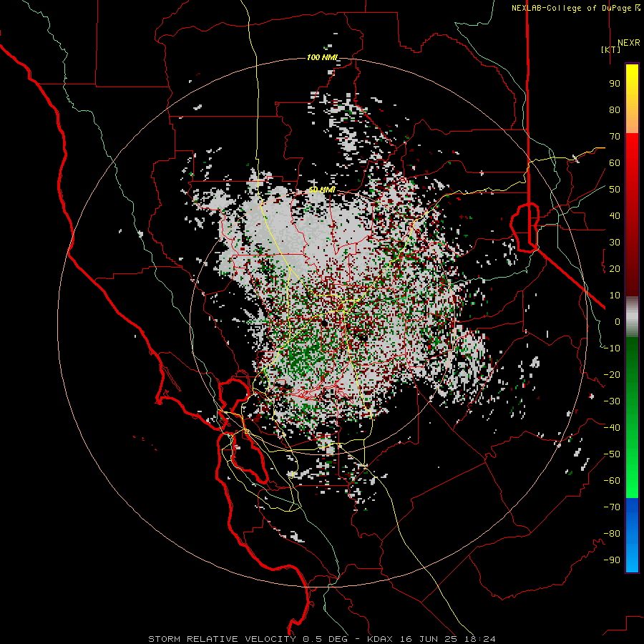This screenshot has width=644, height=644.
Task: Click the -40 knot scale label
Action: (613, 428)
